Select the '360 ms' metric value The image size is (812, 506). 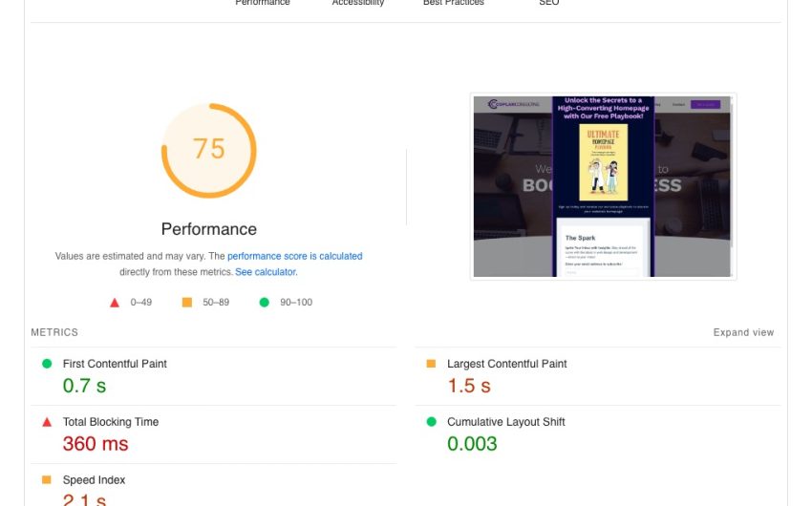[x=96, y=444]
